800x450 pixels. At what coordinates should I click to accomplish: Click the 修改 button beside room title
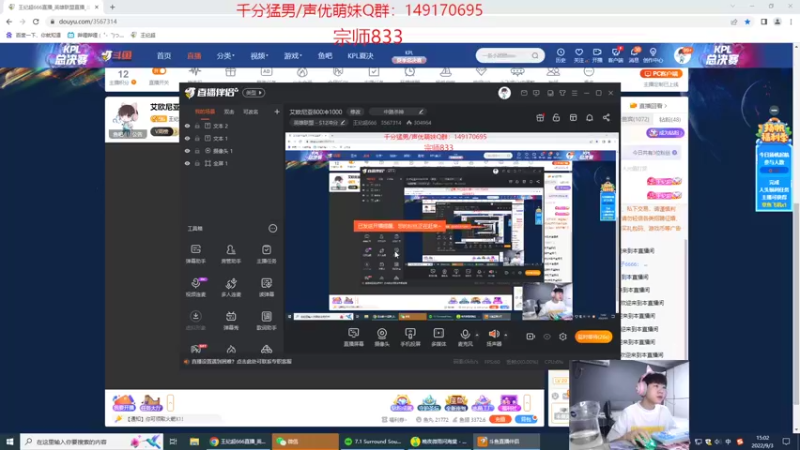(355, 112)
